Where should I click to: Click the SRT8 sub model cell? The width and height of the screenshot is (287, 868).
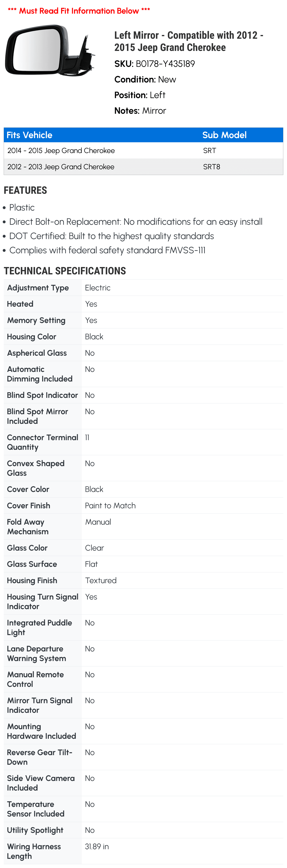[212, 167]
